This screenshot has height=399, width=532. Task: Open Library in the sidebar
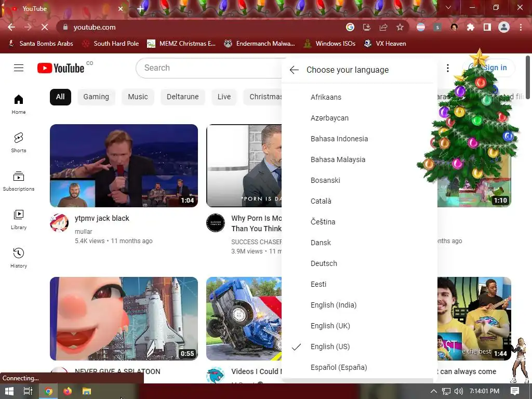coord(19,220)
